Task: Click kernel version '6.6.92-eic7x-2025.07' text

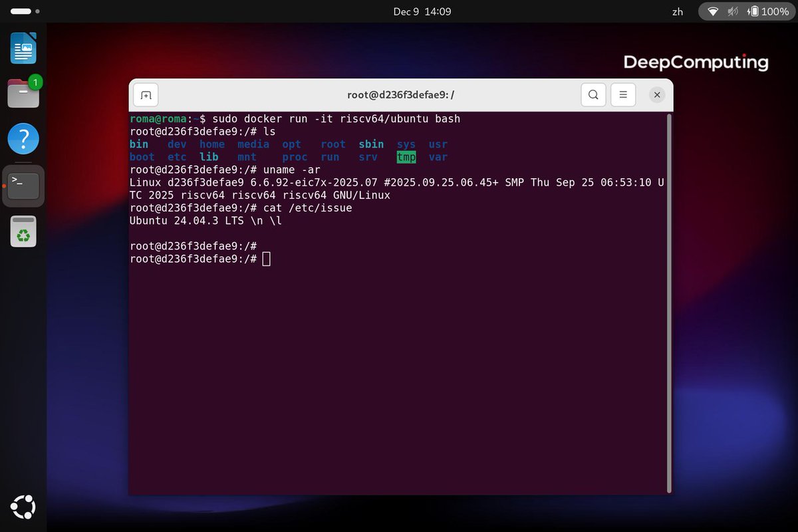Action: click(314, 182)
